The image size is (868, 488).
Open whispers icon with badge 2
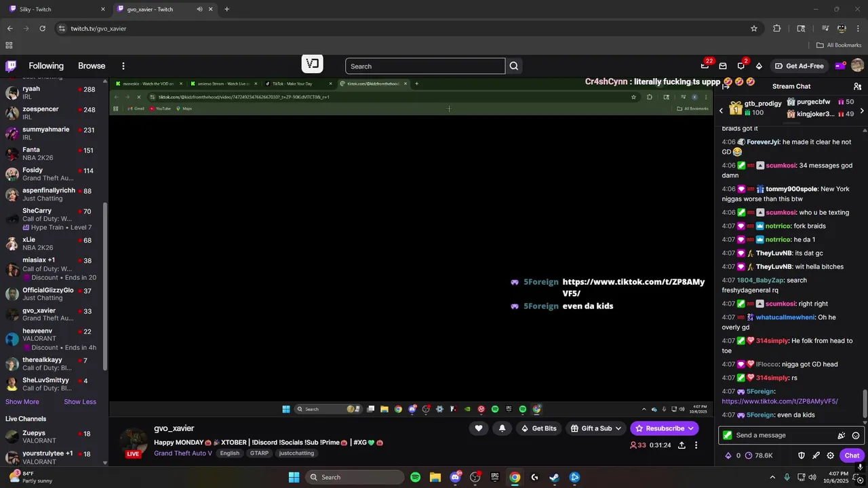point(741,66)
